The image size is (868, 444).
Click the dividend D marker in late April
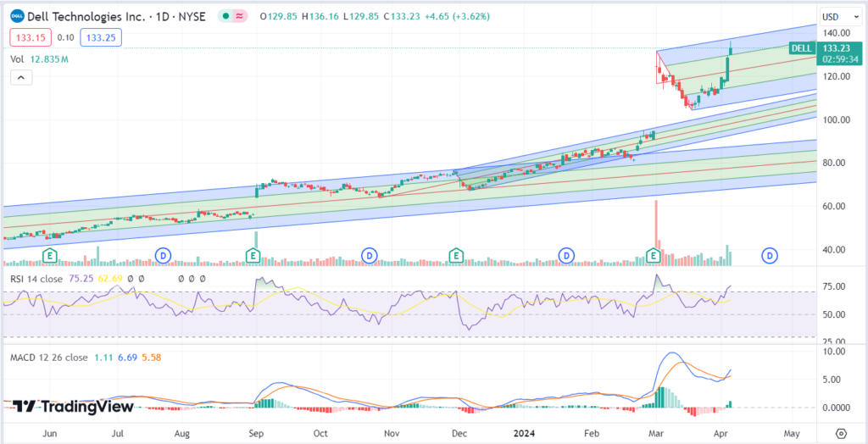770,255
